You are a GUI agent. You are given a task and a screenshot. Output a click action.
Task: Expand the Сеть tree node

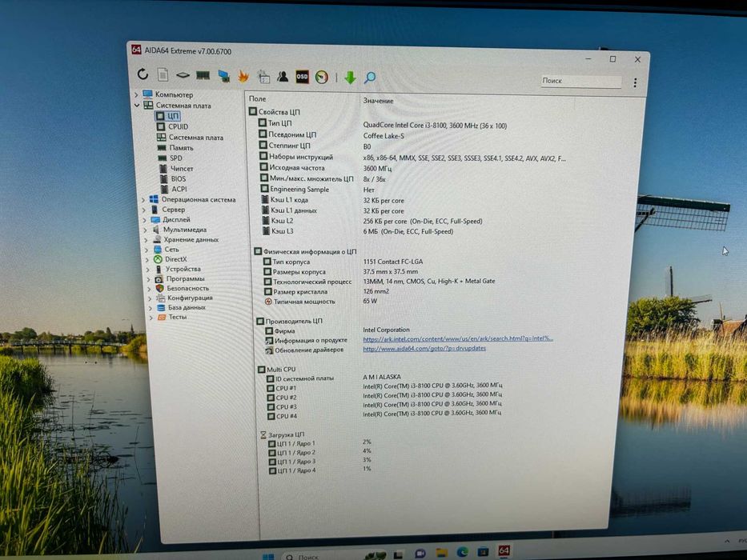(147, 250)
